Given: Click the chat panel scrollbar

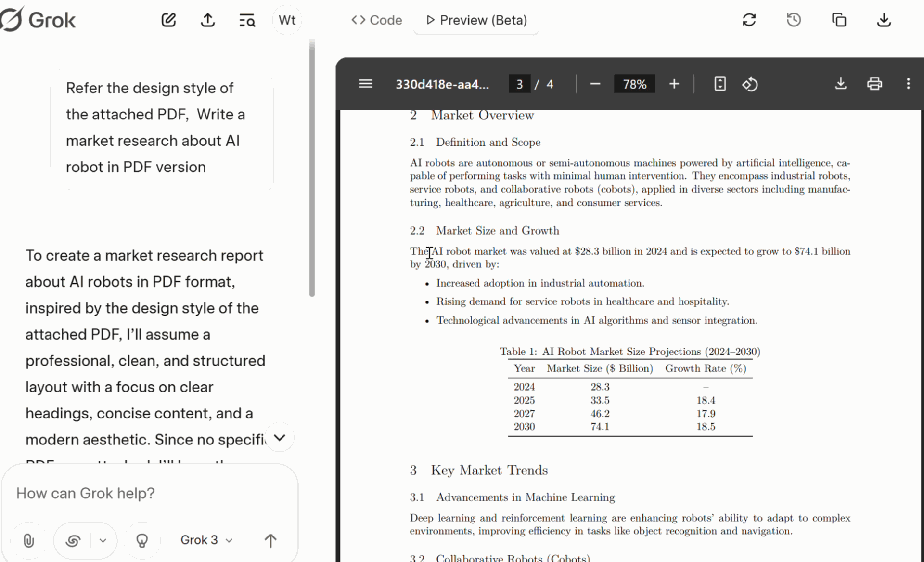Looking at the screenshot, I should [312, 169].
